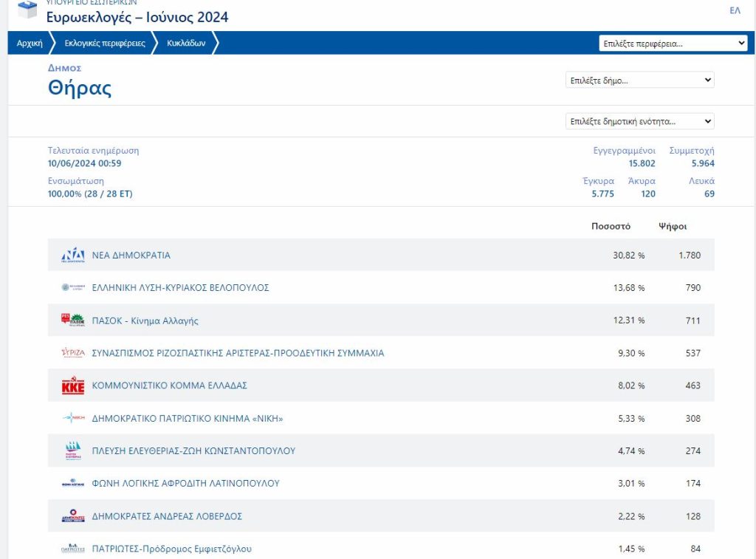Click the 790 vote count
The image size is (756, 559).
[693, 287]
